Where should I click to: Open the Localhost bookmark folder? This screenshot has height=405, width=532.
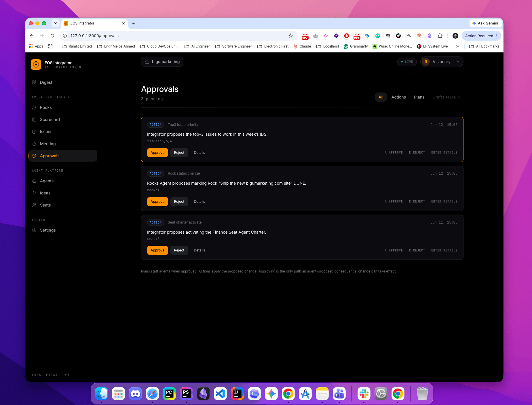(328, 46)
